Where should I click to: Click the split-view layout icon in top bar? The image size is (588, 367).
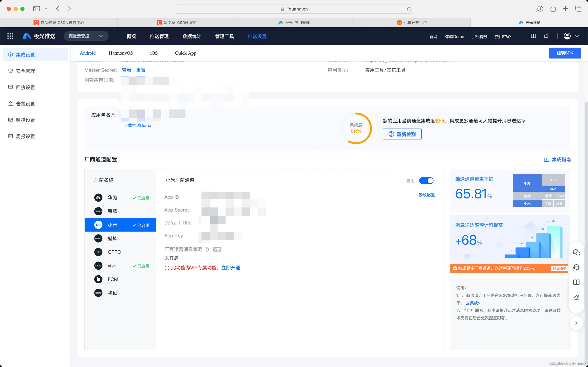pyautogui.click(x=533, y=36)
